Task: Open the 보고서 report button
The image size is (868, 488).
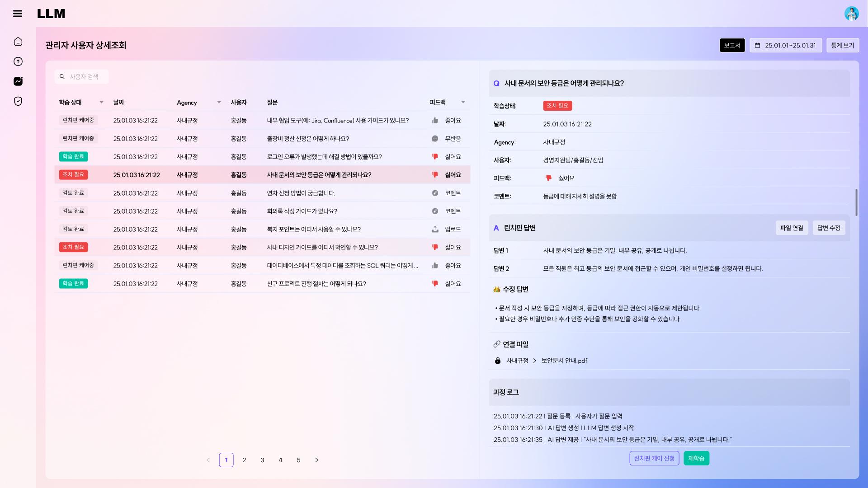Action: click(732, 45)
